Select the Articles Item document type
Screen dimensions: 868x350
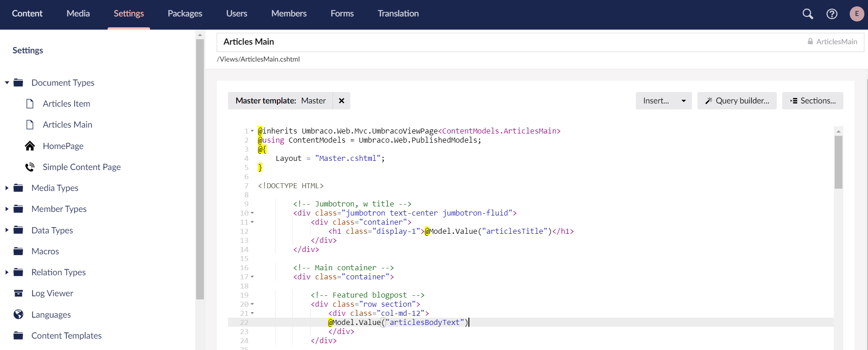(x=67, y=103)
